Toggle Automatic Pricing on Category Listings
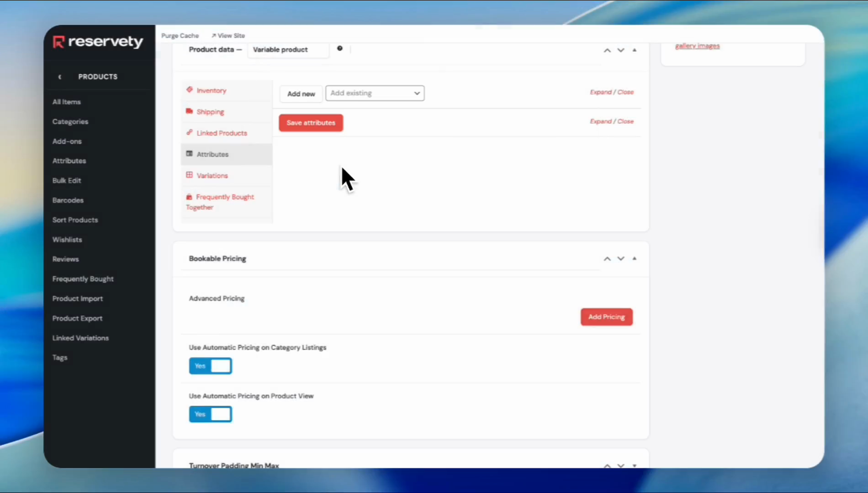This screenshot has width=868, height=493. coord(211,366)
